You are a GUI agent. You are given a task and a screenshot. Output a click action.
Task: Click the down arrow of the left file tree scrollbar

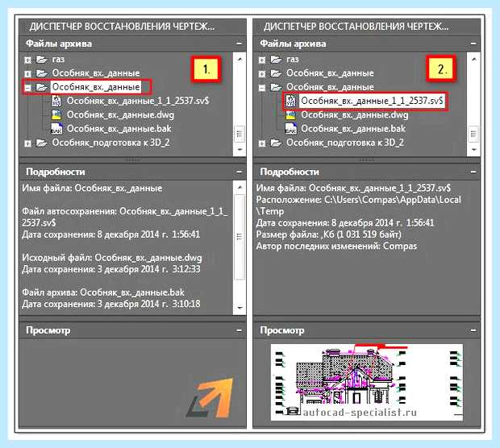pyautogui.click(x=240, y=149)
